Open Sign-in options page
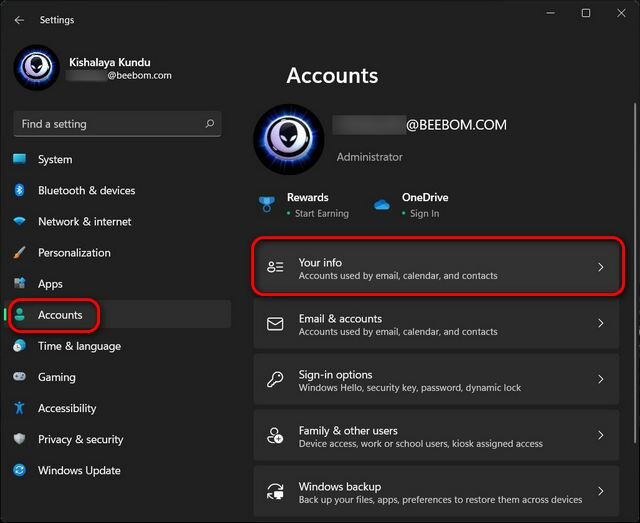 (x=436, y=379)
